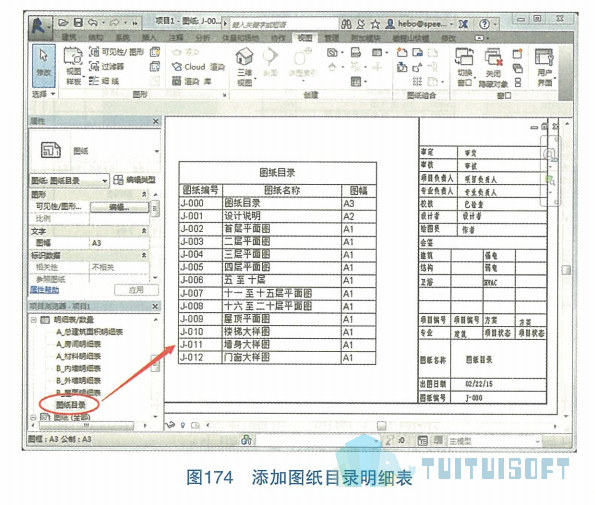Open the 用户界面 user interface tool
This screenshot has height=505, width=595.
click(545, 67)
